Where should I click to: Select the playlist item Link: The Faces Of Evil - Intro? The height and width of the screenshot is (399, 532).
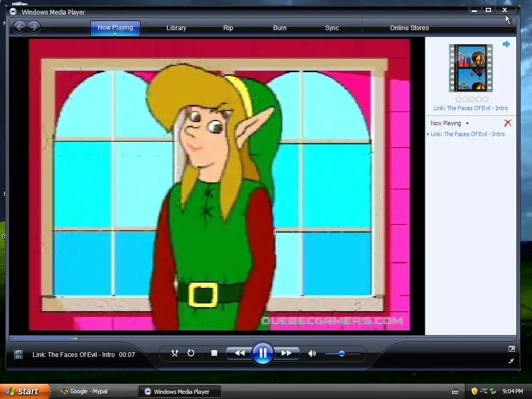pyautogui.click(x=468, y=134)
